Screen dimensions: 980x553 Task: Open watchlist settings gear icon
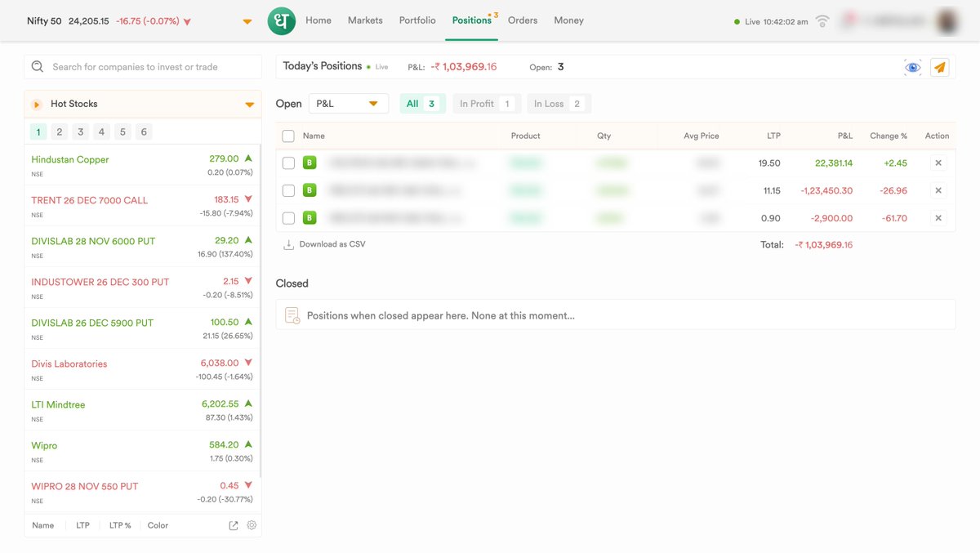(x=252, y=525)
